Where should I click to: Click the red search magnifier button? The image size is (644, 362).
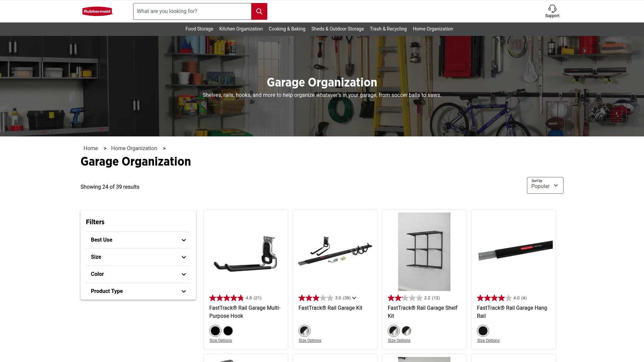tap(259, 11)
